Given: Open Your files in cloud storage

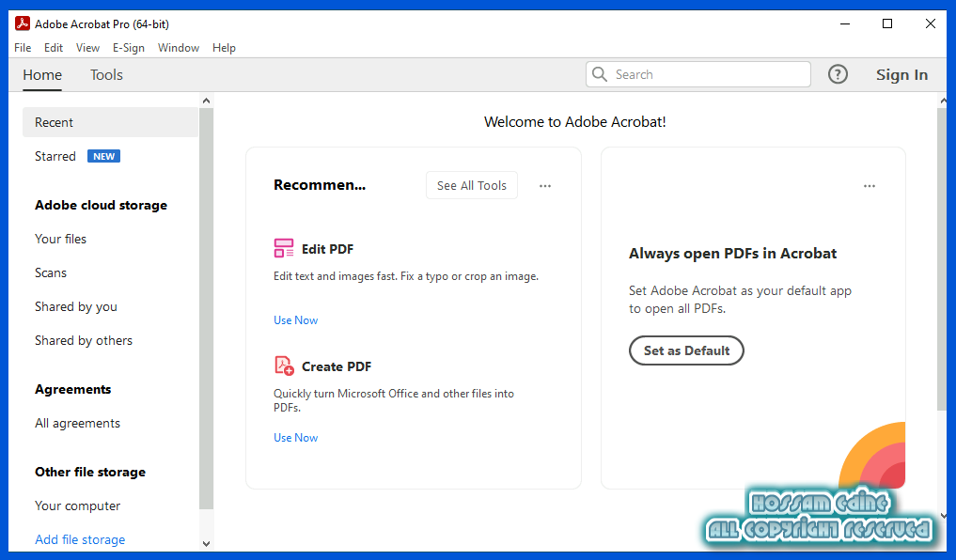Looking at the screenshot, I should [60, 239].
